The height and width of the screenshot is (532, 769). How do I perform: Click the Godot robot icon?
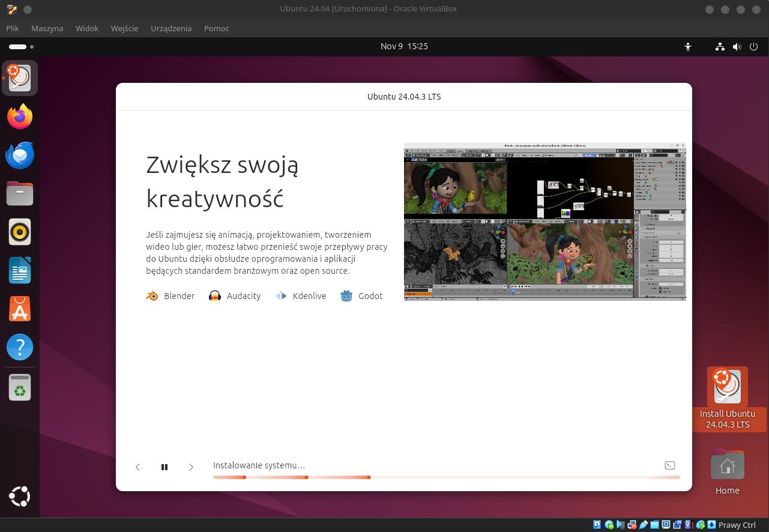346,295
